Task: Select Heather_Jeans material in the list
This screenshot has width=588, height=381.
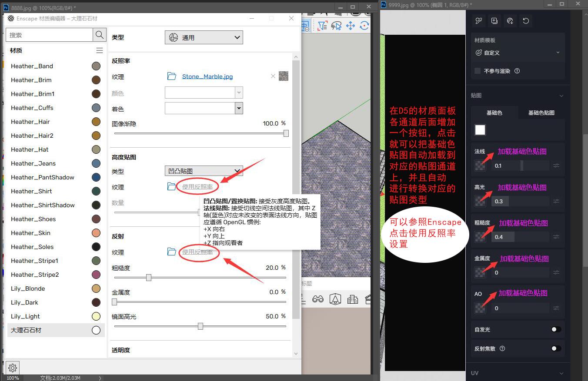Action: [33, 163]
